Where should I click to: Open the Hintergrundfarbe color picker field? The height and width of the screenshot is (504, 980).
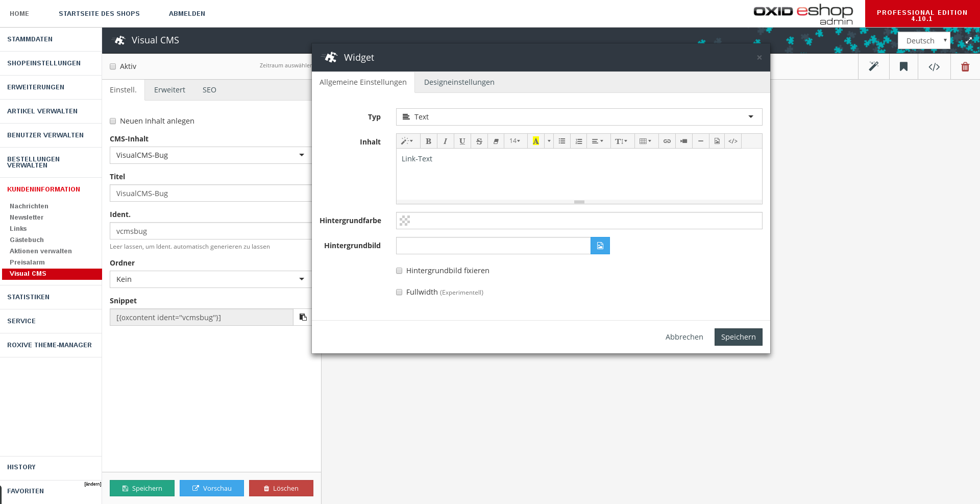tap(579, 221)
